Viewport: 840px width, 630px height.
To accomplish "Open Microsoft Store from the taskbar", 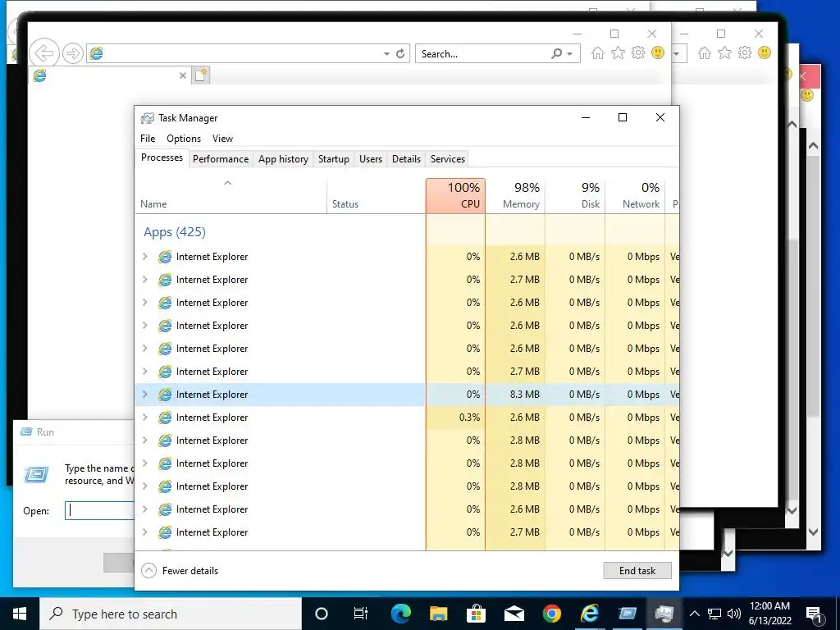I will point(476,614).
